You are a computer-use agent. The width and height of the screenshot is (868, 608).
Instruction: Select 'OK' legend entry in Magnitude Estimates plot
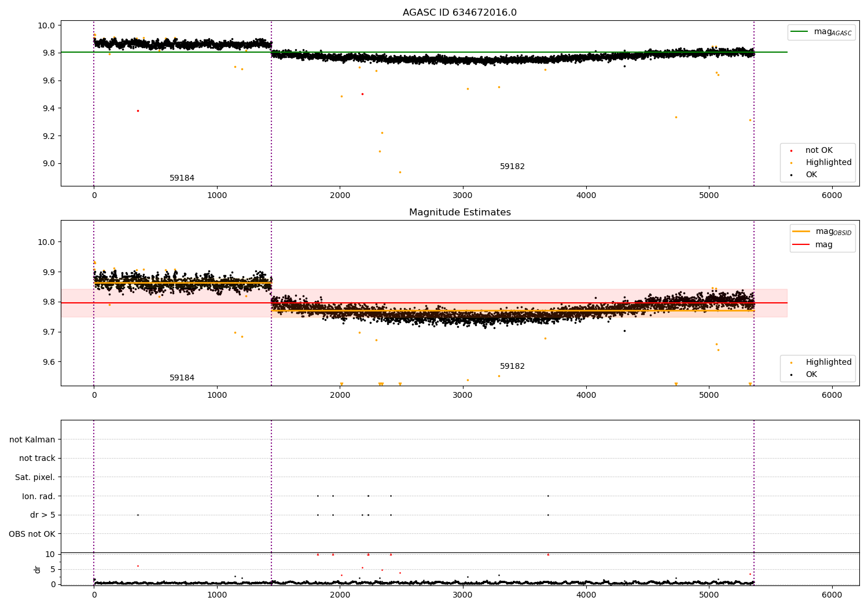coord(811,375)
